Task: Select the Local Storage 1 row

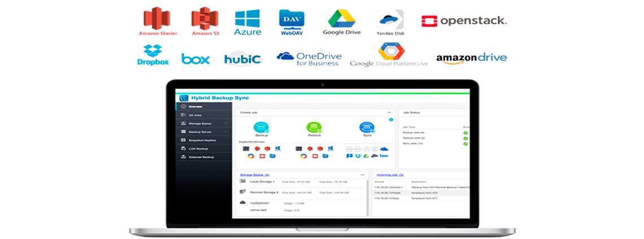Action: coord(301,181)
